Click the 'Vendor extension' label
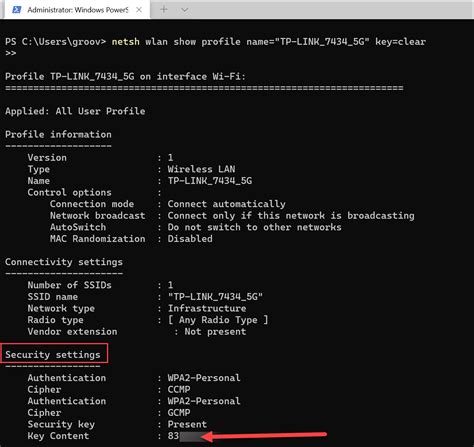This screenshot has height=447, width=474. click(72, 332)
